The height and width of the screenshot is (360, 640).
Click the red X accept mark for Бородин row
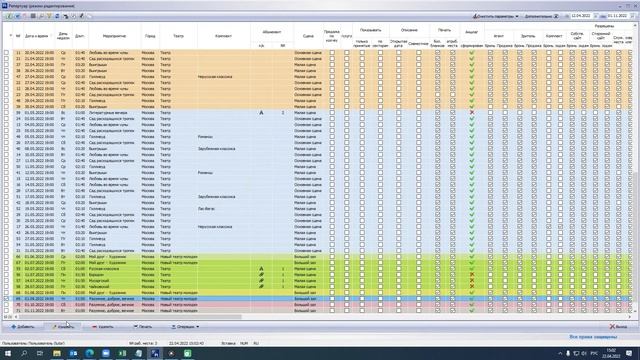pyautogui.click(x=472, y=275)
